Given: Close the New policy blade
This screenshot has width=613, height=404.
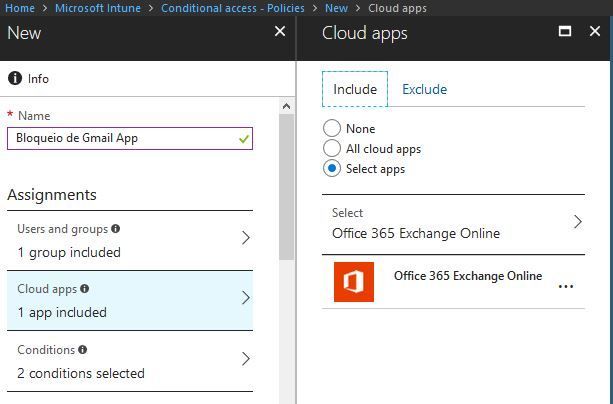Looking at the screenshot, I should [x=280, y=32].
